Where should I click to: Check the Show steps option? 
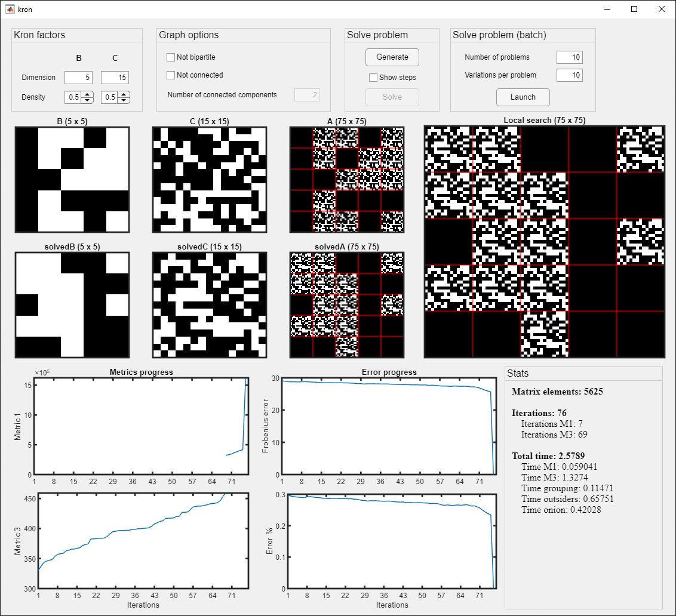click(373, 78)
